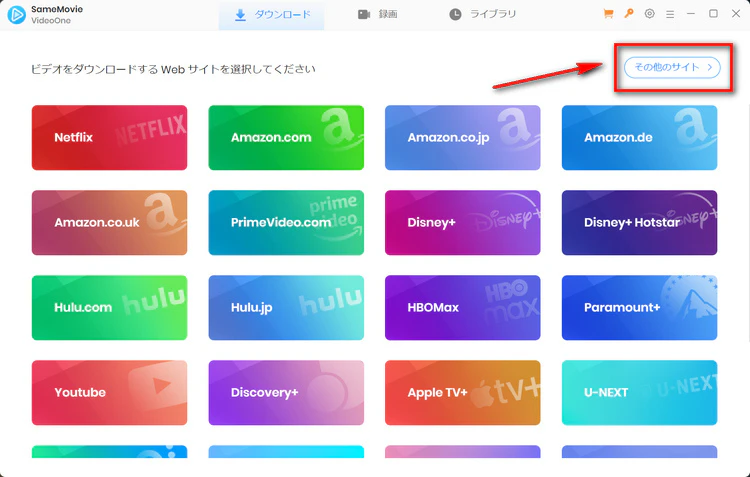Pick the Youtube card

tap(109, 393)
